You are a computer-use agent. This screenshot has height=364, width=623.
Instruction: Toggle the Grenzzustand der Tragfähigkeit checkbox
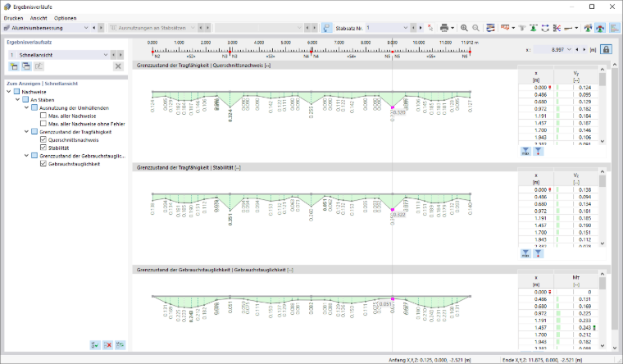(x=34, y=131)
